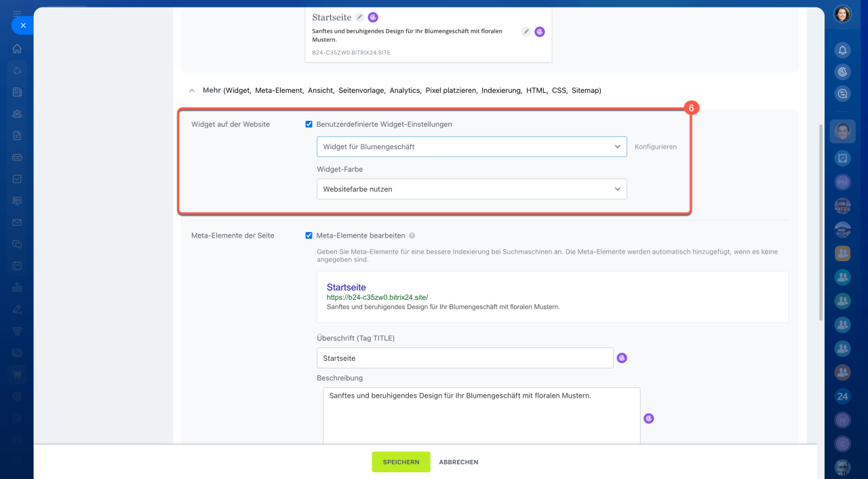
Task: Open the shopping cart icon in left sidebar
Action: click(x=17, y=374)
